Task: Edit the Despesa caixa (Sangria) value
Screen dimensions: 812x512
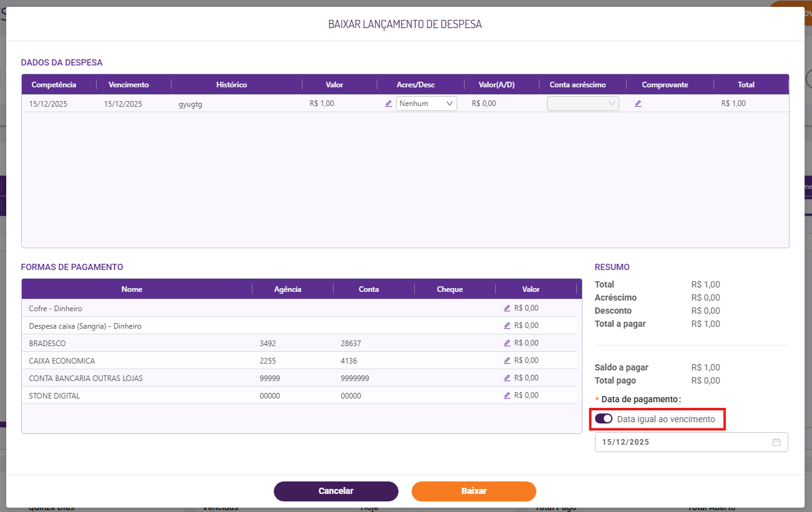Action: pos(507,326)
